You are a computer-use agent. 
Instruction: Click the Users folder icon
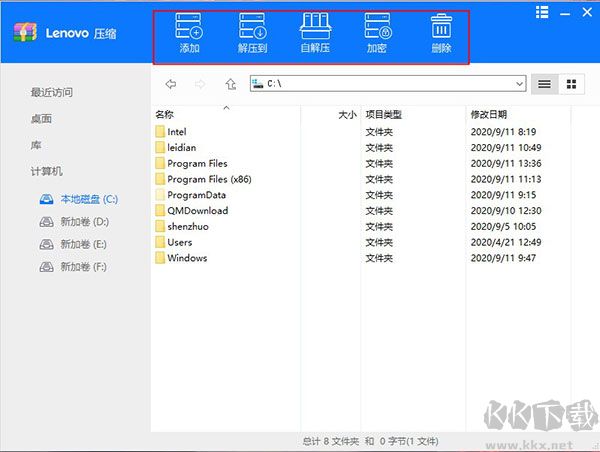pos(160,242)
